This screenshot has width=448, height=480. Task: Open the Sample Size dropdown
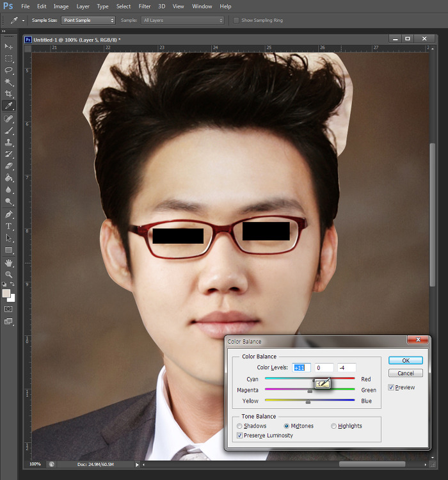click(88, 20)
